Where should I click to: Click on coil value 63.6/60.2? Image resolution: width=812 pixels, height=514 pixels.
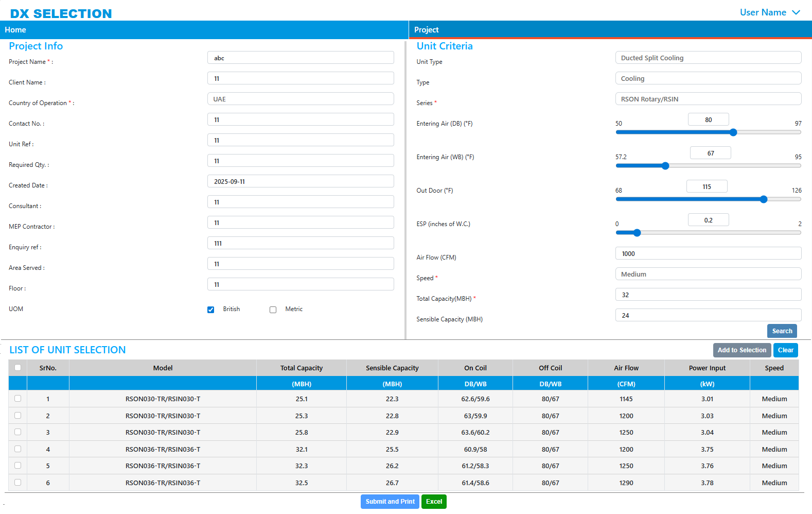[x=475, y=432]
